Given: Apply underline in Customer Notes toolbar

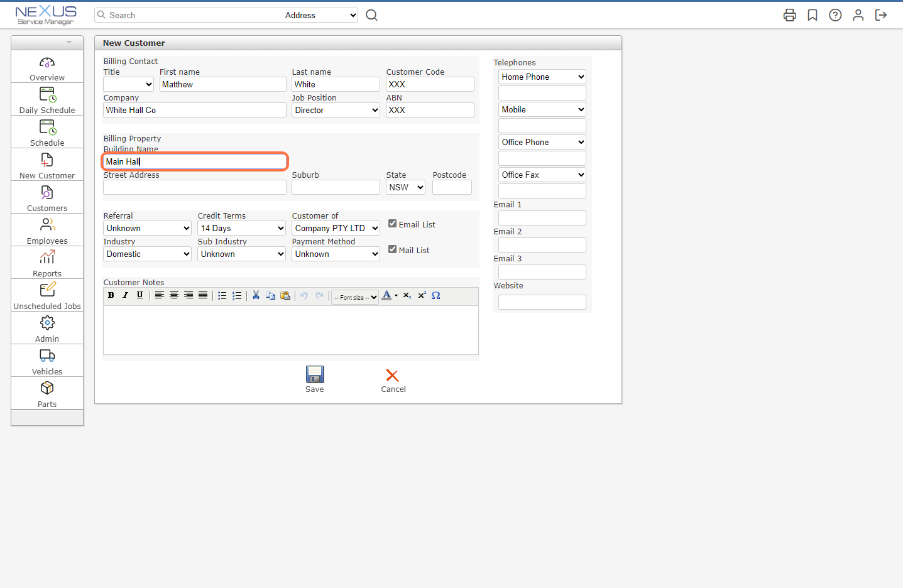Looking at the screenshot, I should pos(140,295).
